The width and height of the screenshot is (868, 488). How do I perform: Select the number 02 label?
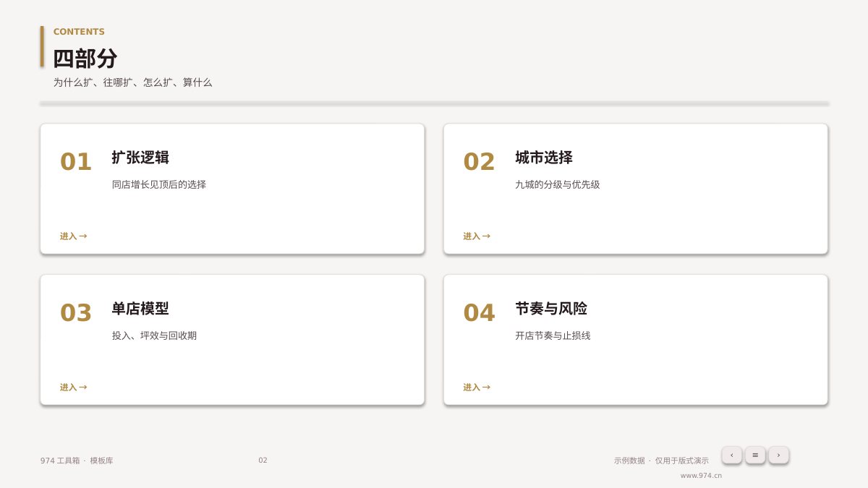pos(479,162)
